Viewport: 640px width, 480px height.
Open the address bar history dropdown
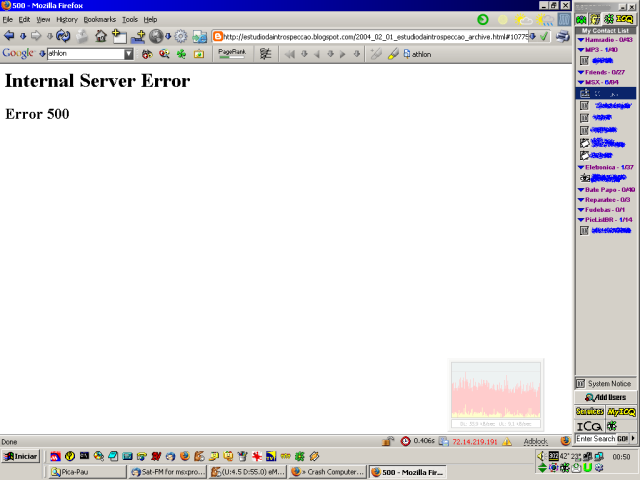coord(533,36)
